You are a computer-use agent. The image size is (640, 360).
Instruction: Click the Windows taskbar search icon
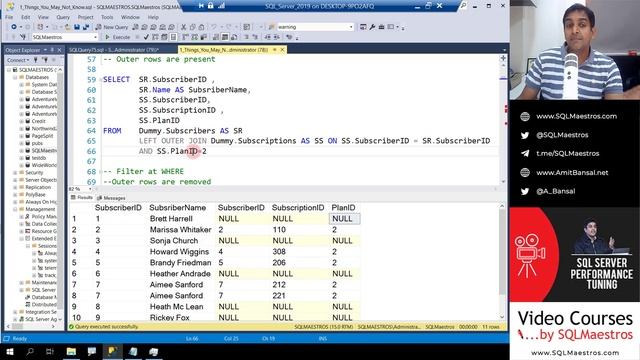coord(30,351)
